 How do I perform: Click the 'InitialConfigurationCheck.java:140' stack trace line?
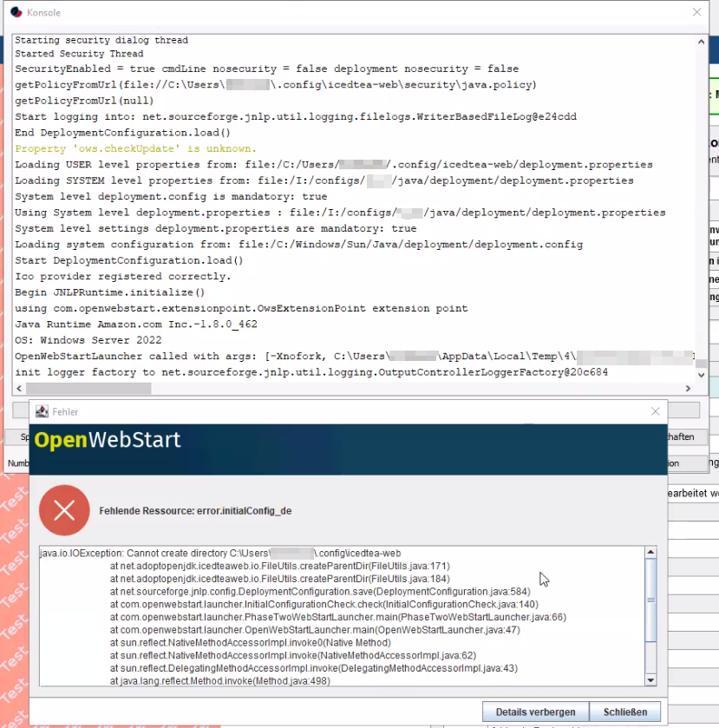324,604
